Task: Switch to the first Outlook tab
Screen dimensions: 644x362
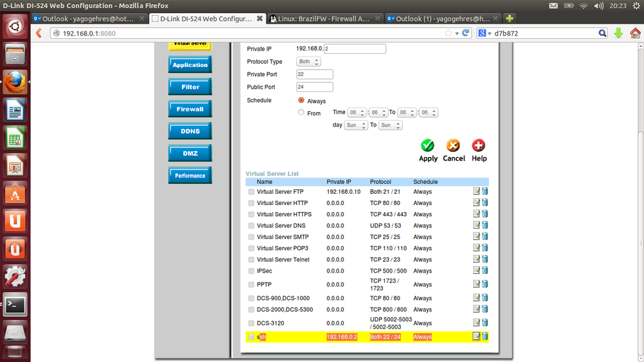Action: tap(89, 18)
